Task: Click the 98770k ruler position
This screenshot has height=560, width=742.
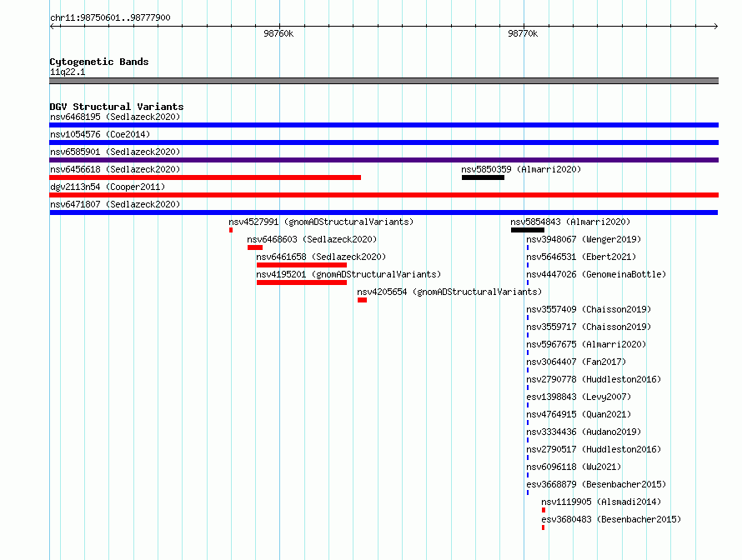Action: click(x=523, y=33)
